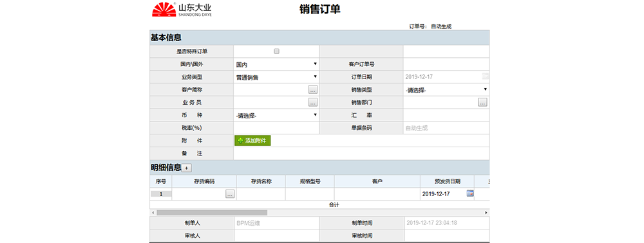Screen dimensions: 644x243
Task: Click the 业务员 input field
Action: pyautogui.click(x=271, y=102)
